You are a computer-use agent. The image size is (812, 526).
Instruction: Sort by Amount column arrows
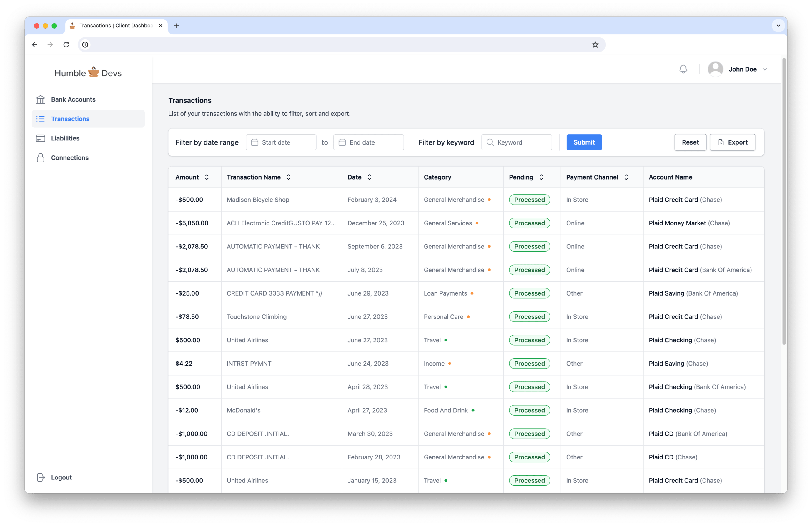coord(207,177)
